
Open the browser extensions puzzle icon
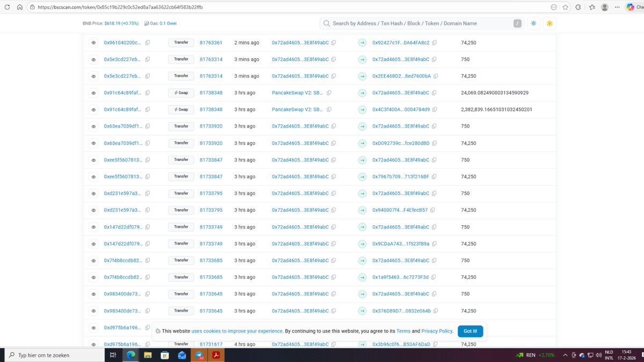[578, 7]
